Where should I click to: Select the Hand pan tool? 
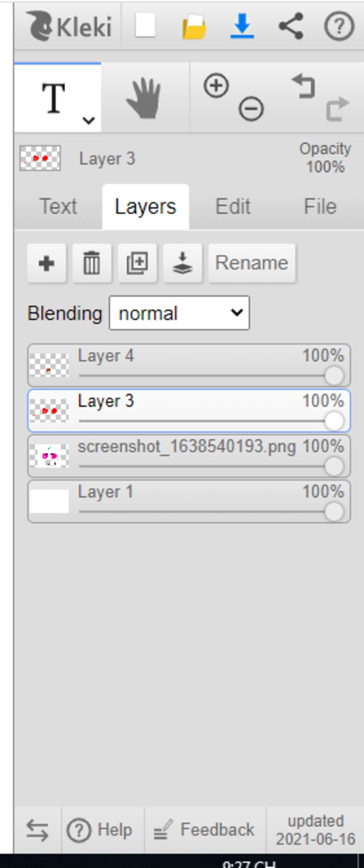point(144,98)
